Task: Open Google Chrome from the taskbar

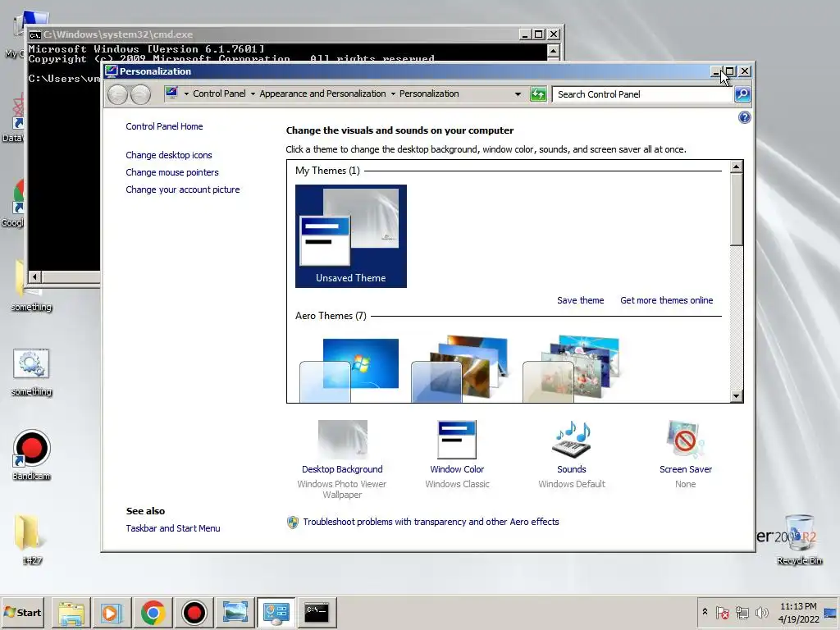Action: [153, 612]
